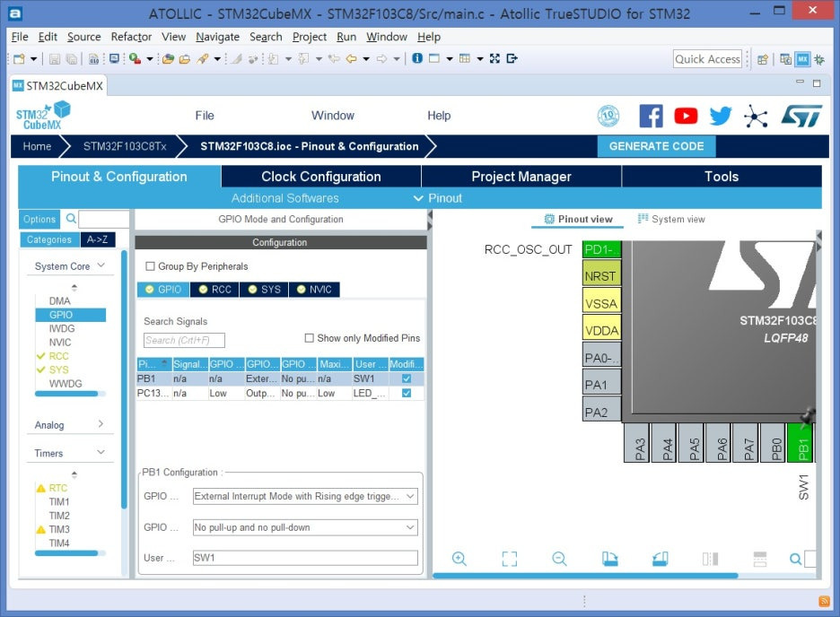This screenshot has height=617, width=840.
Task: Open the Back history dropdown arrow
Action: click(366, 59)
